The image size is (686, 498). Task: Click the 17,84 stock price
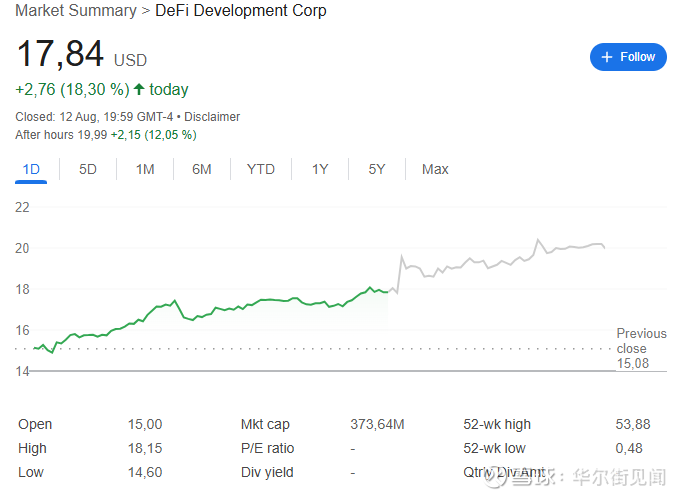[x=60, y=55]
